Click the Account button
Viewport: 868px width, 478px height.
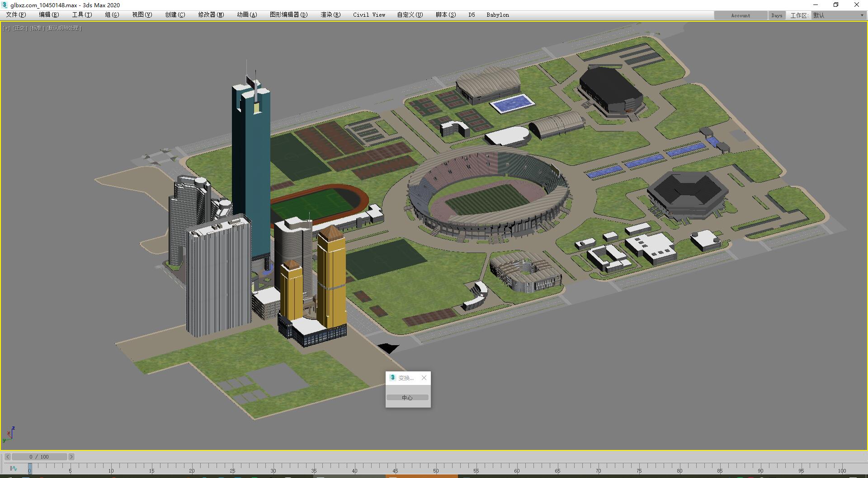(740, 15)
